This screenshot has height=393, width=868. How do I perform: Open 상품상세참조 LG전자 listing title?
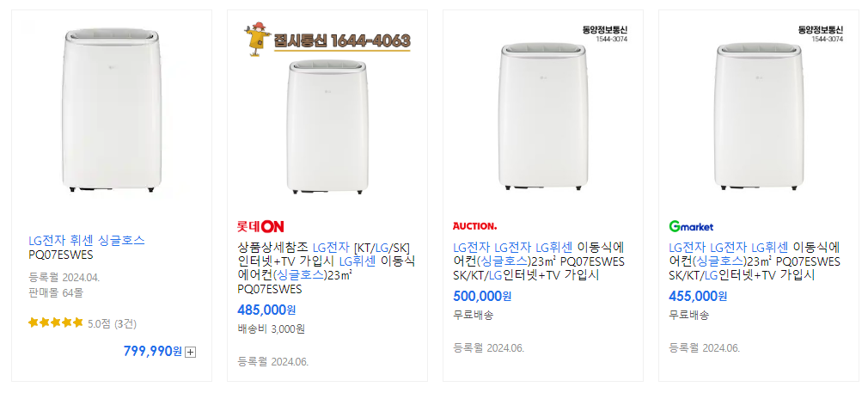coord(326,267)
